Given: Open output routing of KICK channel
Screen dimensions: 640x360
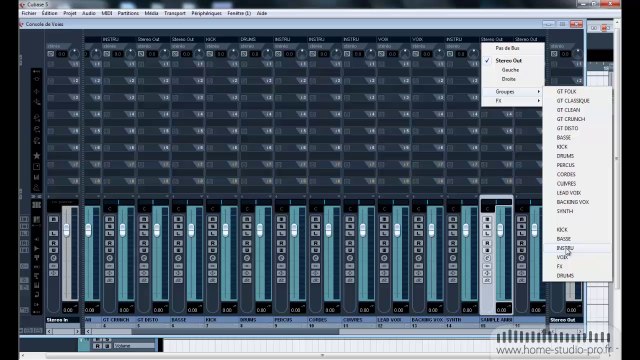Looking at the screenshot, I should coord(222,40).
